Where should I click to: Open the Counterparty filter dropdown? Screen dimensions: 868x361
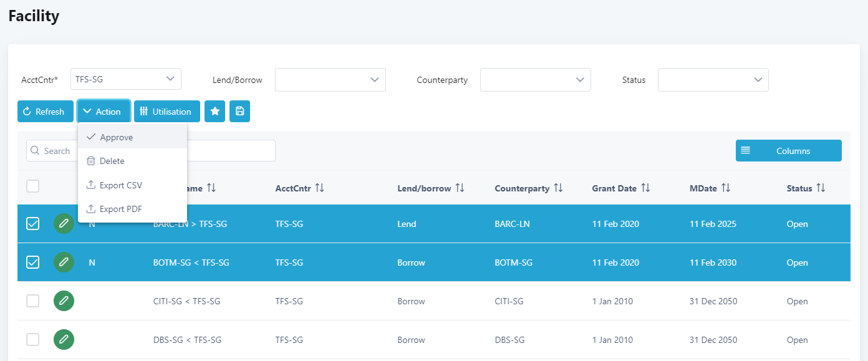[536, 80]
